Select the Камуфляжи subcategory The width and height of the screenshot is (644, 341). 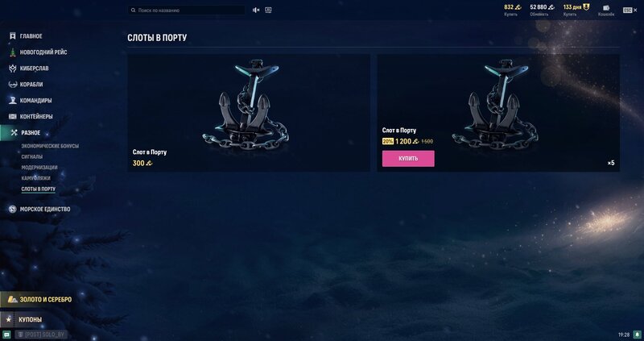[35, 178]
